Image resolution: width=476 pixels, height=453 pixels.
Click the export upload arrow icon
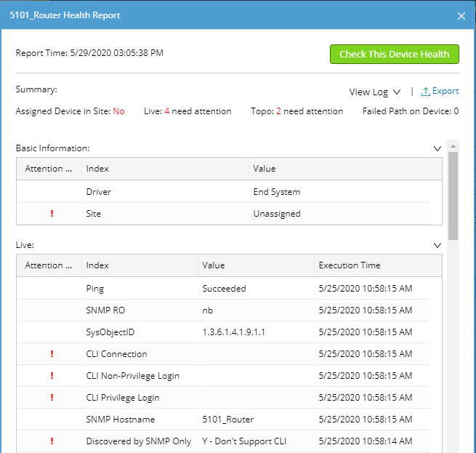(425, 92)
